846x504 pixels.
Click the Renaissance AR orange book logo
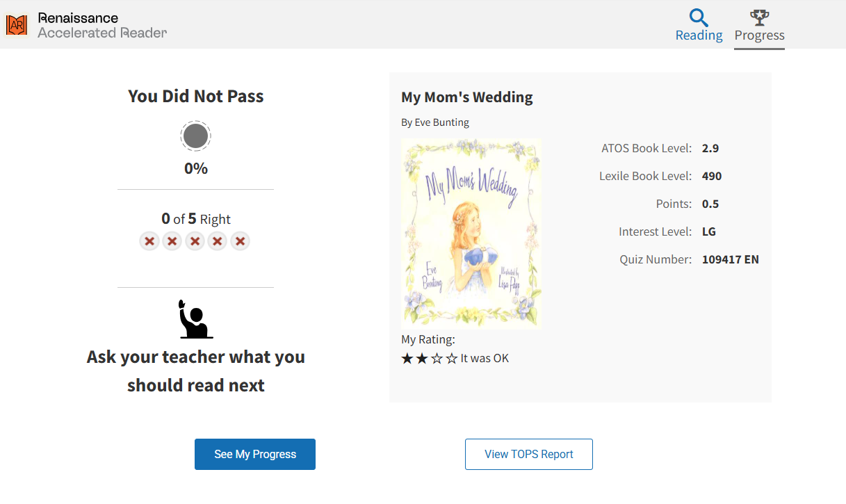click(17, 25)
